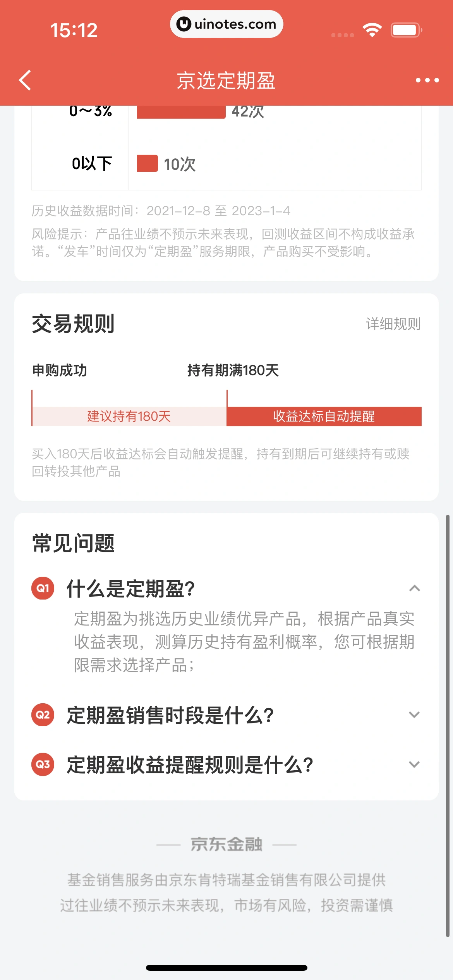Tap the Q1 red badge icon

tap(43, 588)
